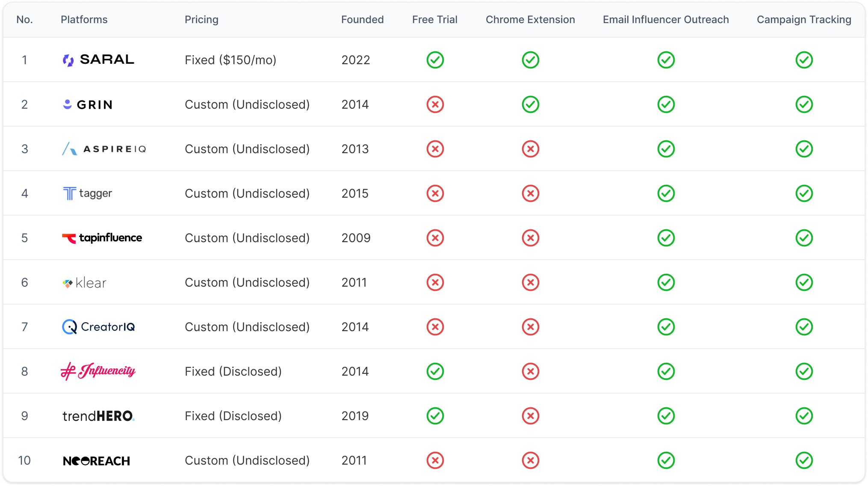Image resolution: width=868 pixels, height=486 pixels.
Task: Click GRIN's green Chrome Extension checkmark
Action: pyautogui.click(x=531, y=104)
